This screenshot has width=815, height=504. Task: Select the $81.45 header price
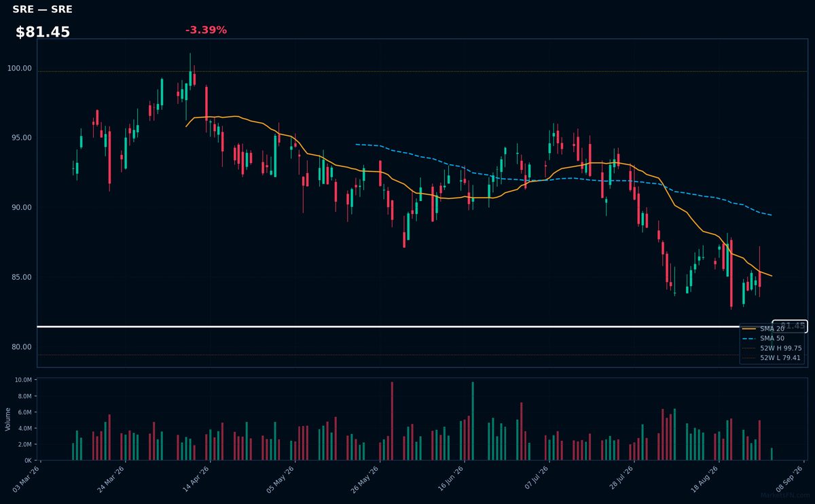(43, 32)
